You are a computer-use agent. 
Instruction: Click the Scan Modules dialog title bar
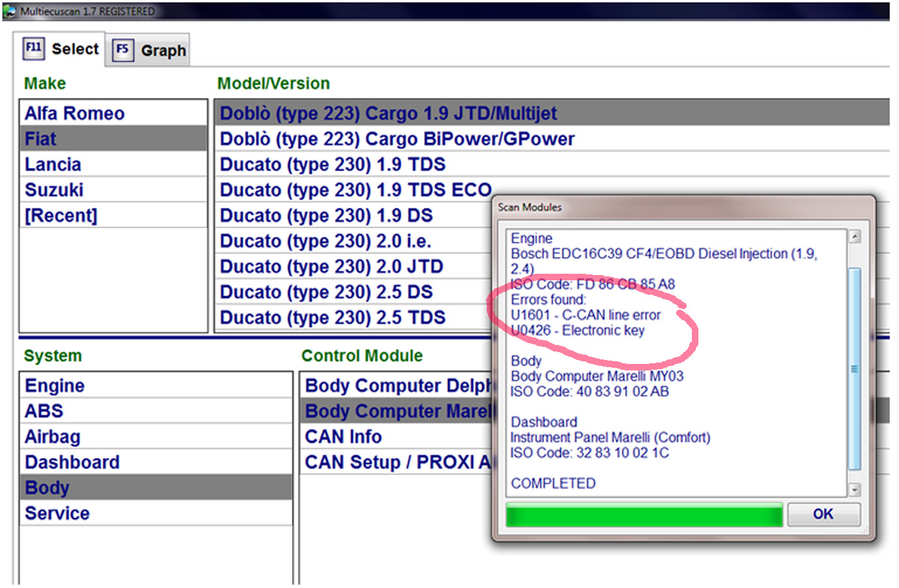coord(683,207)
